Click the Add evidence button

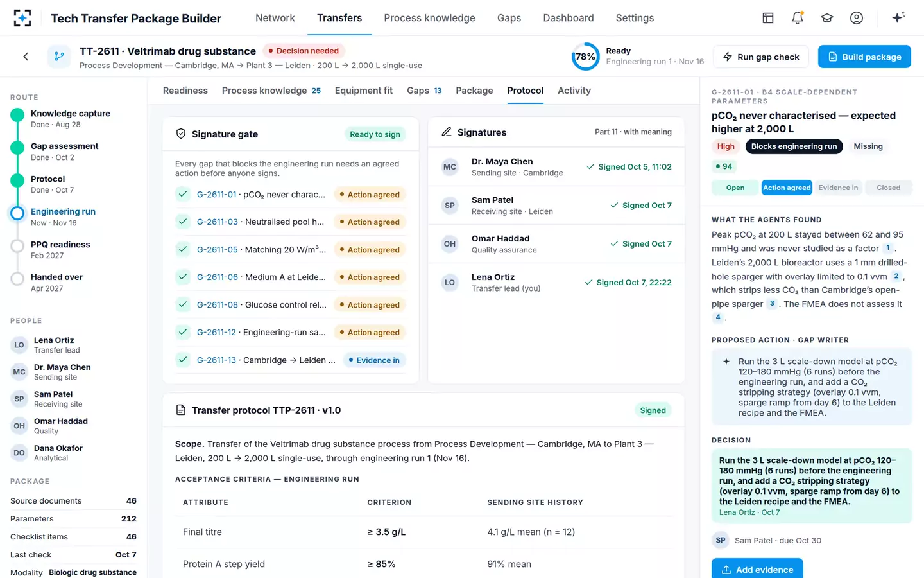(757, 569)
